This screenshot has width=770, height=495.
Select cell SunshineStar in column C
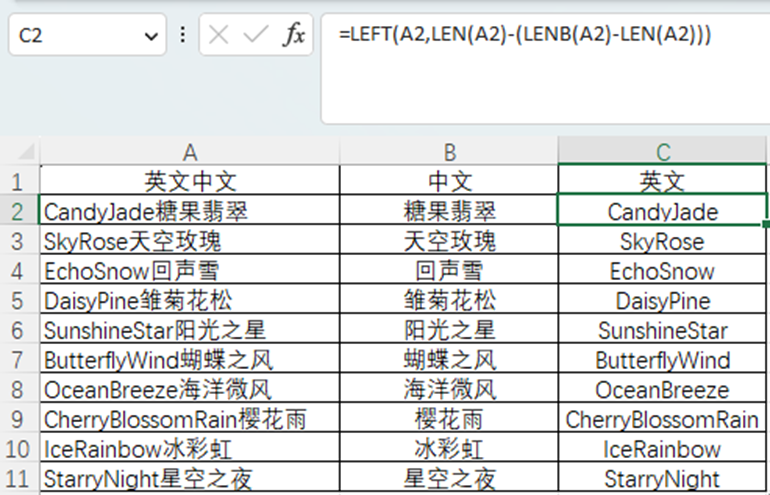(x=662, y=330)
